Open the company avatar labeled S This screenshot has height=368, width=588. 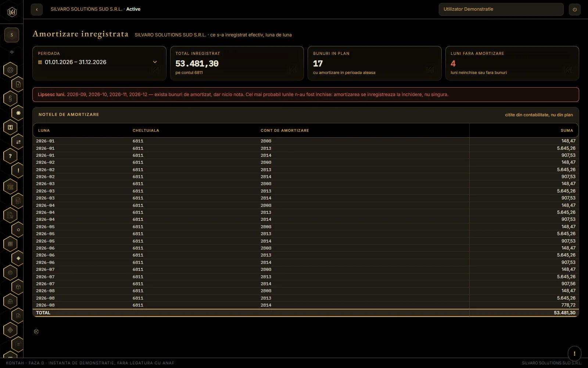pos(12,35)
